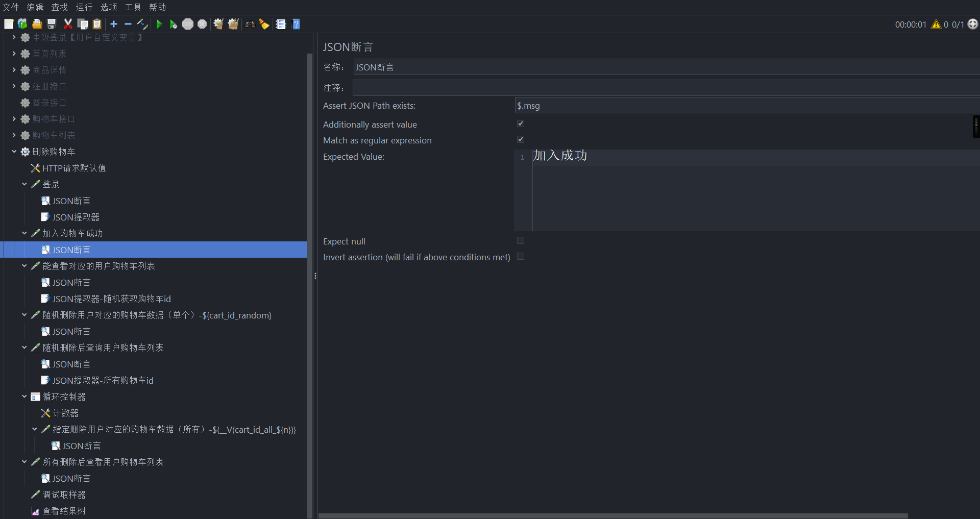Enable the Invert assertion checkbox
980x519 pixels.
pos(521,256)
